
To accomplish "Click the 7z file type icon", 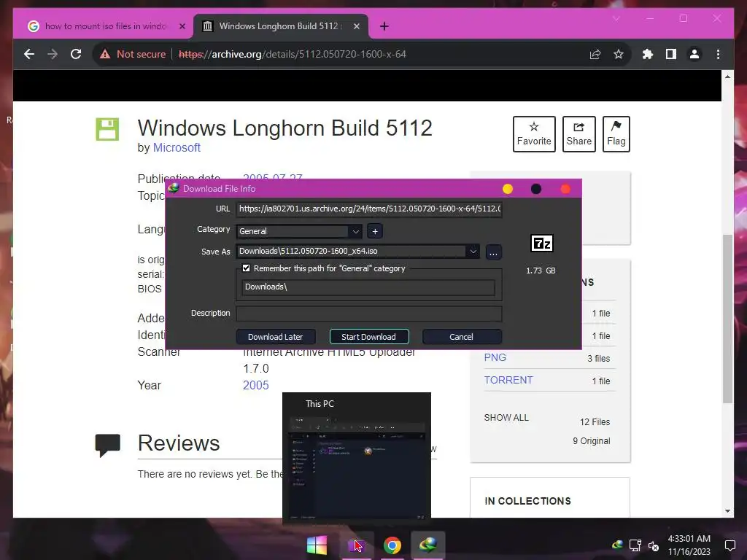I will coord(542,244).
